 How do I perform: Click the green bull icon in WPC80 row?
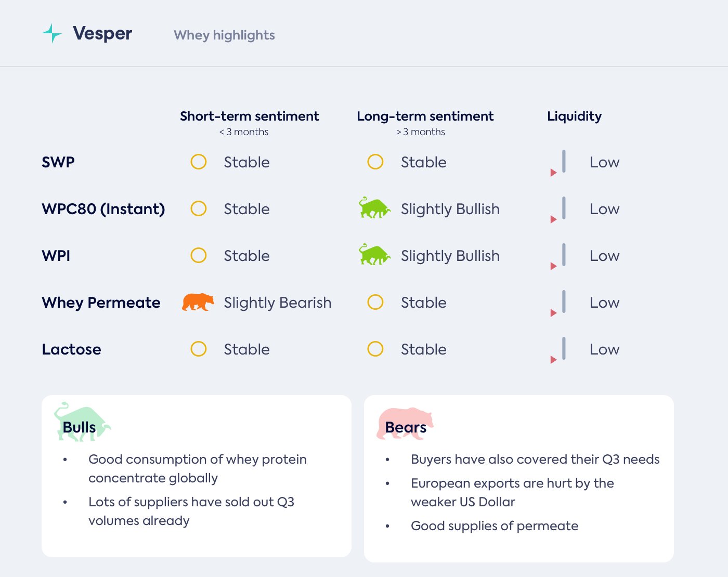click(x=374, y=208)
